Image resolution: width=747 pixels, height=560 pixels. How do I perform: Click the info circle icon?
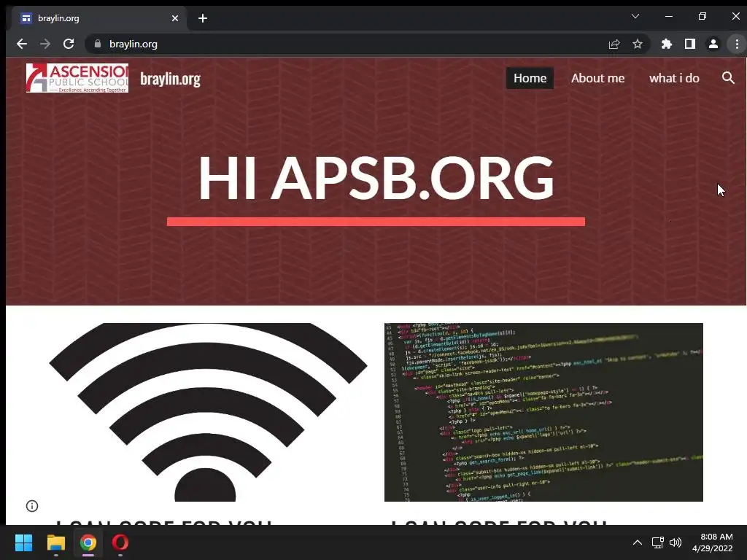coord(32,506)
